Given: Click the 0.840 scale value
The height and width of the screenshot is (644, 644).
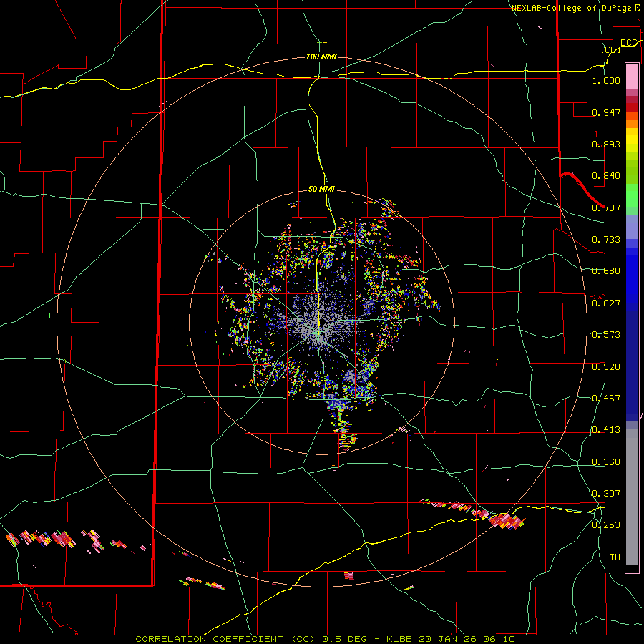Looking at the screenshot, I should [606, 176].
